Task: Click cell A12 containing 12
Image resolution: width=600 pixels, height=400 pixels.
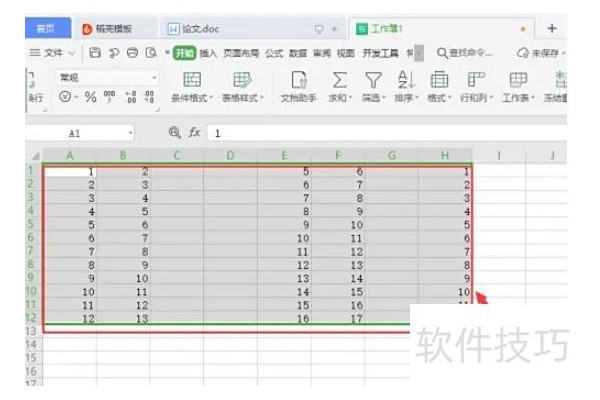Action: click(x=70, y=318)
